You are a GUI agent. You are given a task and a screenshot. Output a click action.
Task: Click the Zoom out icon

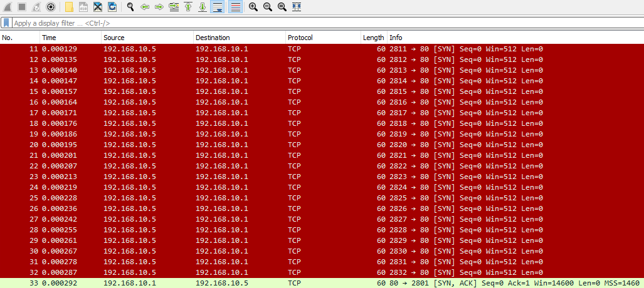pyautogui.click(x=268, y=7)
